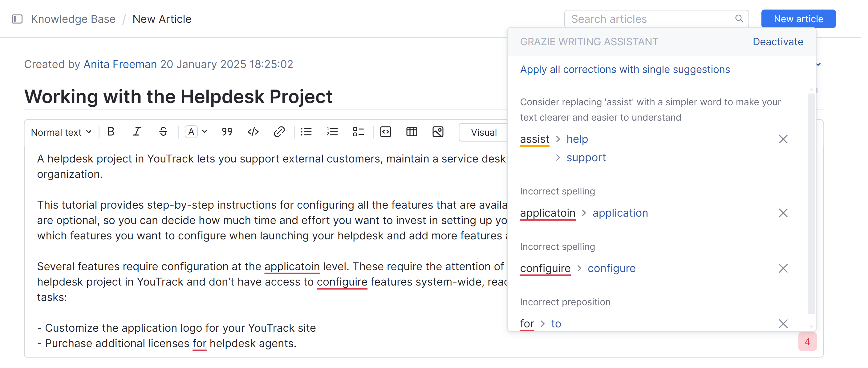
Task: Insert a hyperlink
Action: pyautogui.click(x=280, y=132)
